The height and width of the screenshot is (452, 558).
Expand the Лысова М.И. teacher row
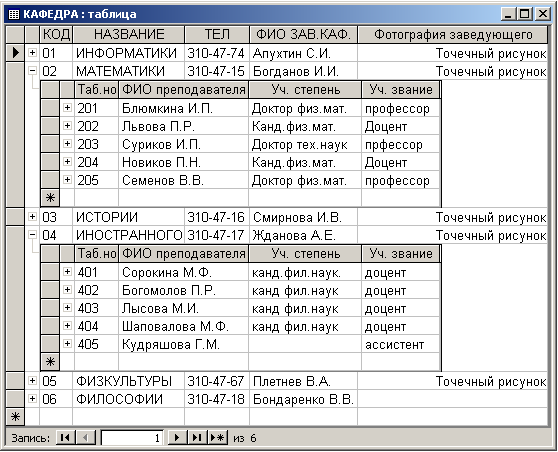pyautogui.click(x=67, y=308)
